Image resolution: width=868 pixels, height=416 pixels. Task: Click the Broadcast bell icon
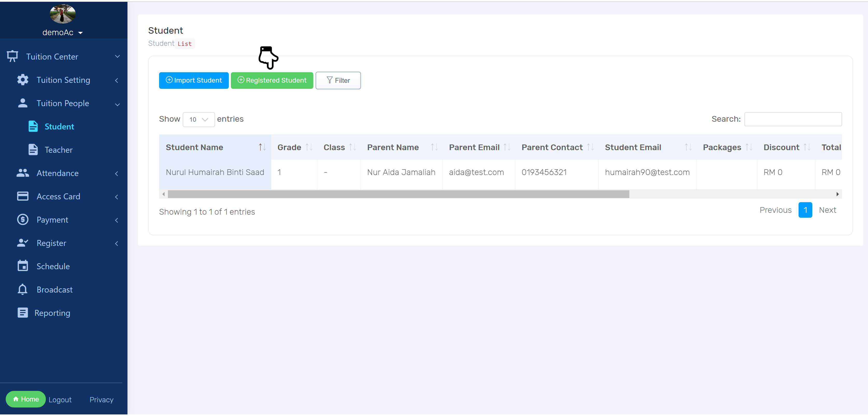(23, 289)
